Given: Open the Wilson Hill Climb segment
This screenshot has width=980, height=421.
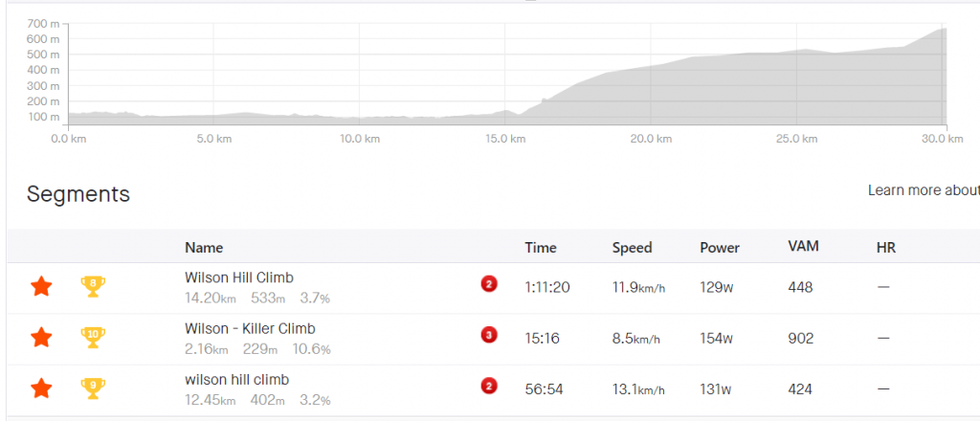Looking at the screenshot, I should click(x=238, y=277).
